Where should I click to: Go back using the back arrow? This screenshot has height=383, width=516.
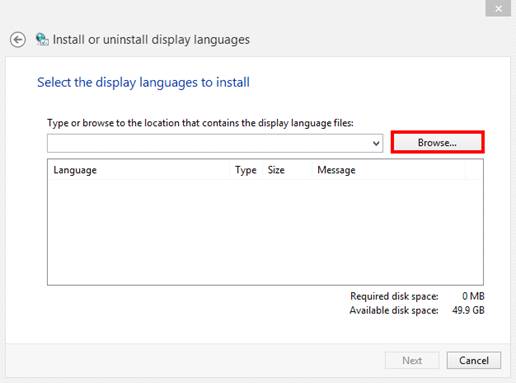18,40
